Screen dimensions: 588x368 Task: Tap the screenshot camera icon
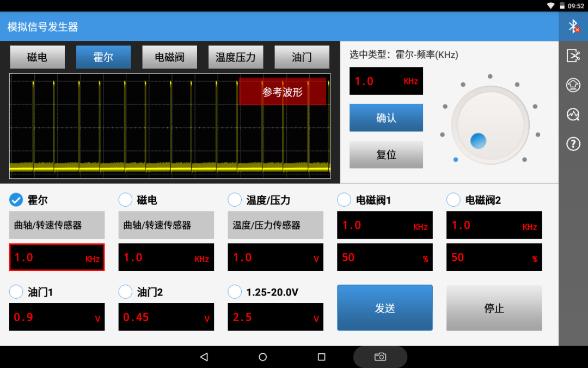pyautogui.click(x=380, y=357)
